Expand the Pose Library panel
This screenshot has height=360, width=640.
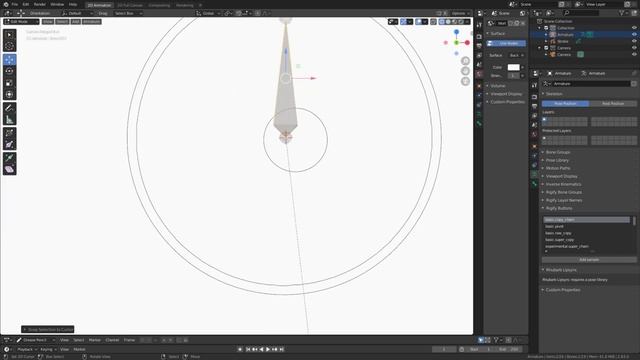(x=557, y=160)
